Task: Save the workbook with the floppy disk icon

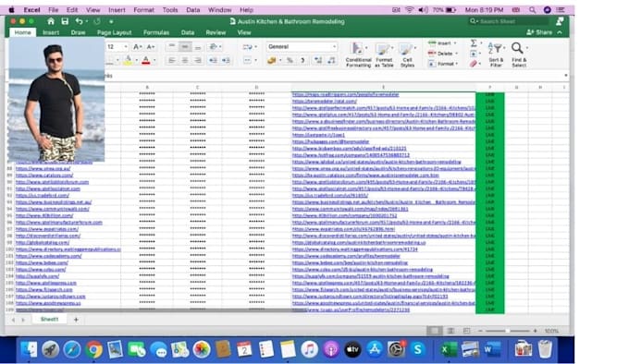Action: (x=65, y=21)
